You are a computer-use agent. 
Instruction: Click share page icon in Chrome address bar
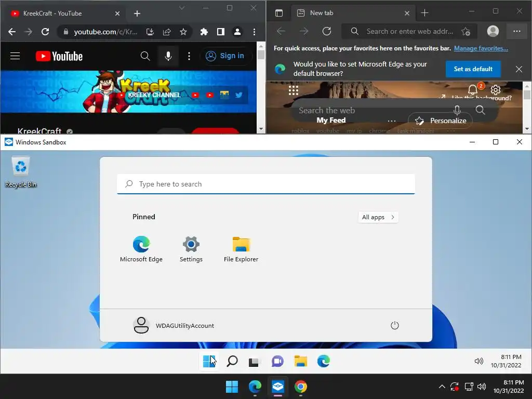pos(167,32)
